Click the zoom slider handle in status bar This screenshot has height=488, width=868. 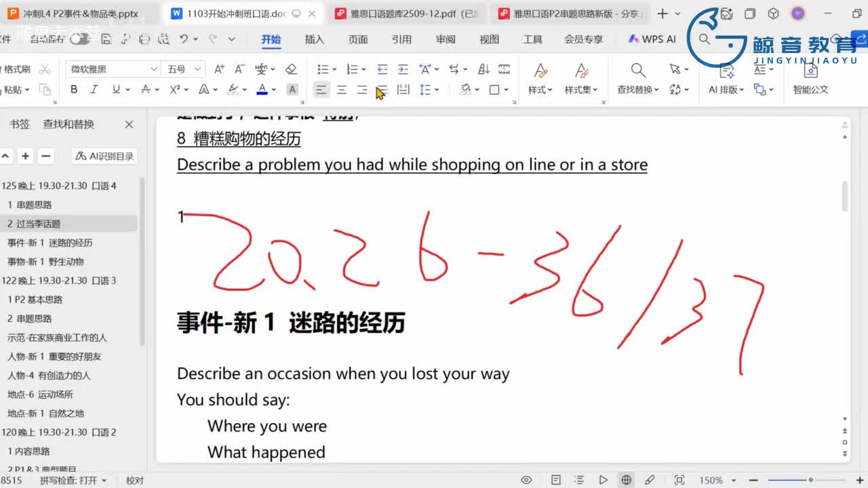tap(810, 480)
